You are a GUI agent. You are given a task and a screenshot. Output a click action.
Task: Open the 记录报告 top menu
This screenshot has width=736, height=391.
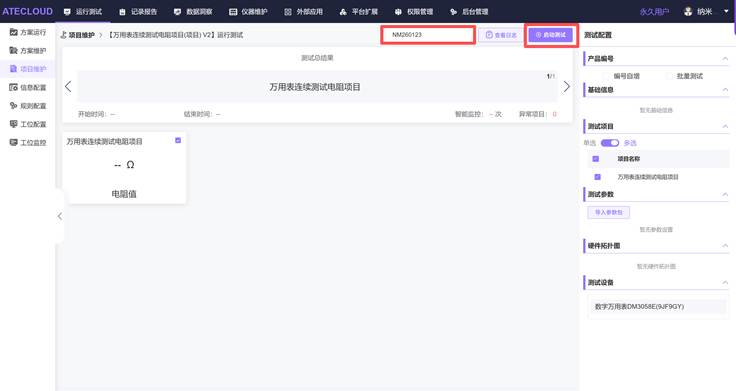tap(138, 12)
